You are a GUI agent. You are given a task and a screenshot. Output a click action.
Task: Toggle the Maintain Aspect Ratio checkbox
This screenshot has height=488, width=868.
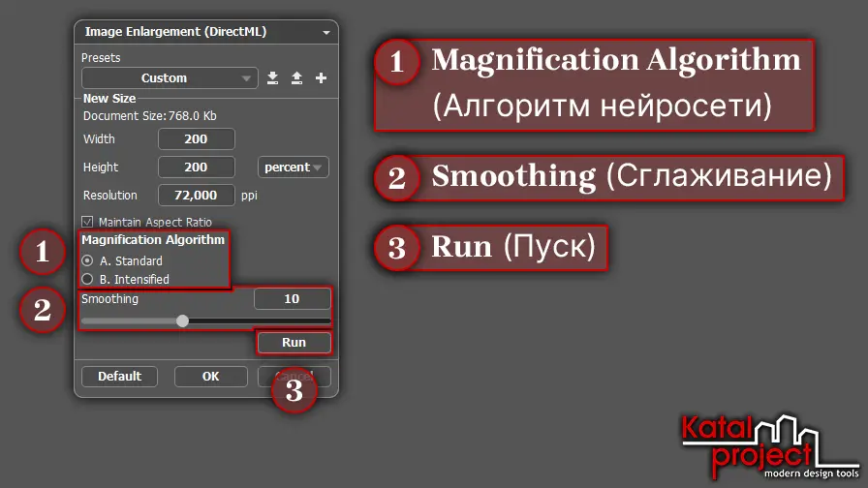pos(89,222)
